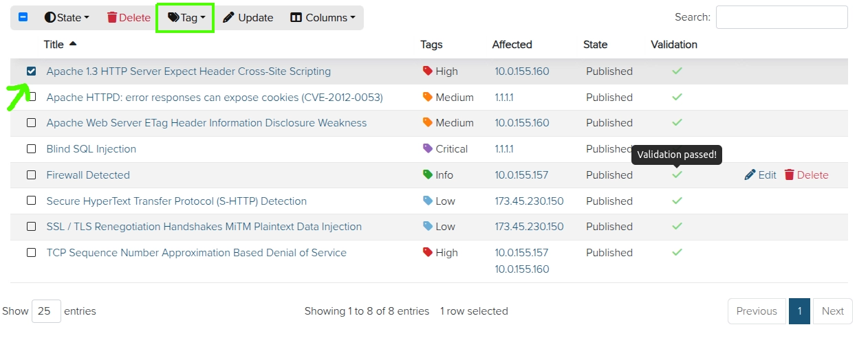Open Apache HTTPD error responses CVE-2012-0053 issue

pyautogui.click(x=215, y=98)
